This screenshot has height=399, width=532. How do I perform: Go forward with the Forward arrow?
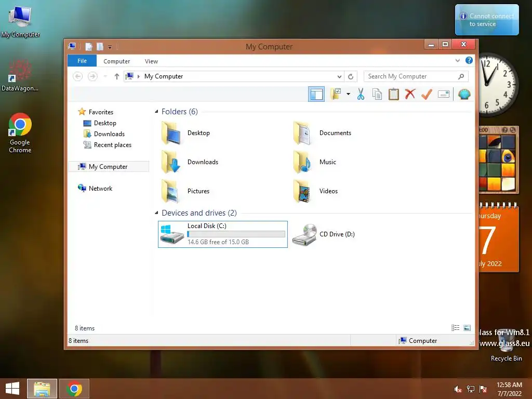click(92, 76)
